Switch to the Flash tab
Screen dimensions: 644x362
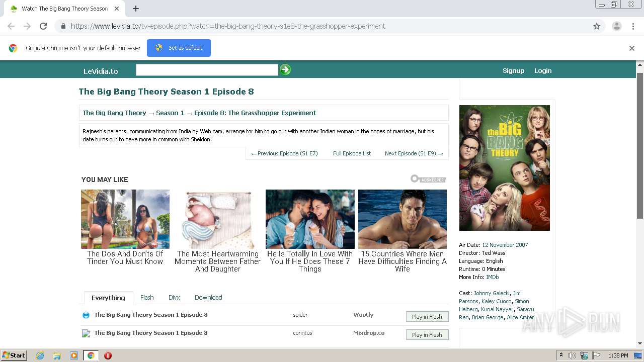[147, 298]
